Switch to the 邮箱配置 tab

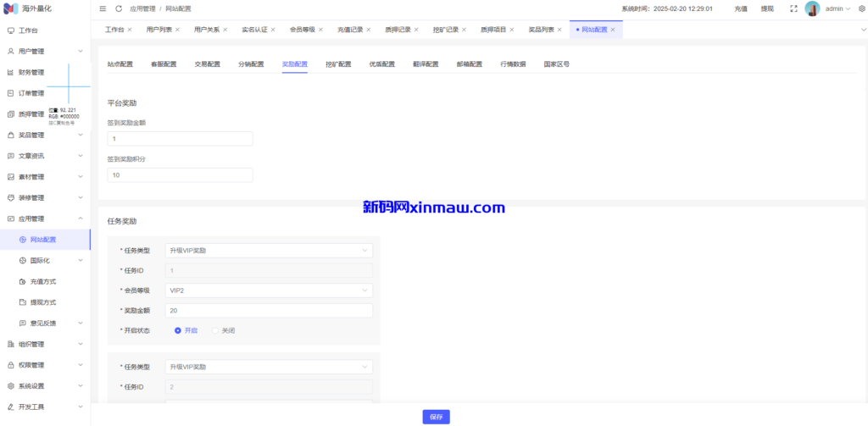point(470,64)
